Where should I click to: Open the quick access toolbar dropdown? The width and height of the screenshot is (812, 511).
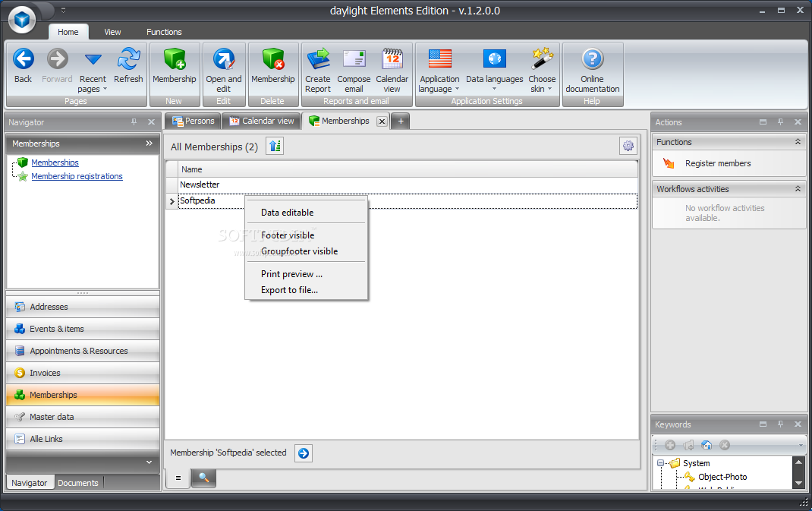tap(63, 10)
